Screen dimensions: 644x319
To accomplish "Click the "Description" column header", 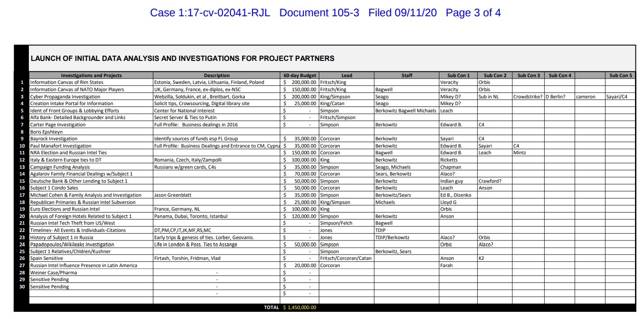I will coord(217,75).
